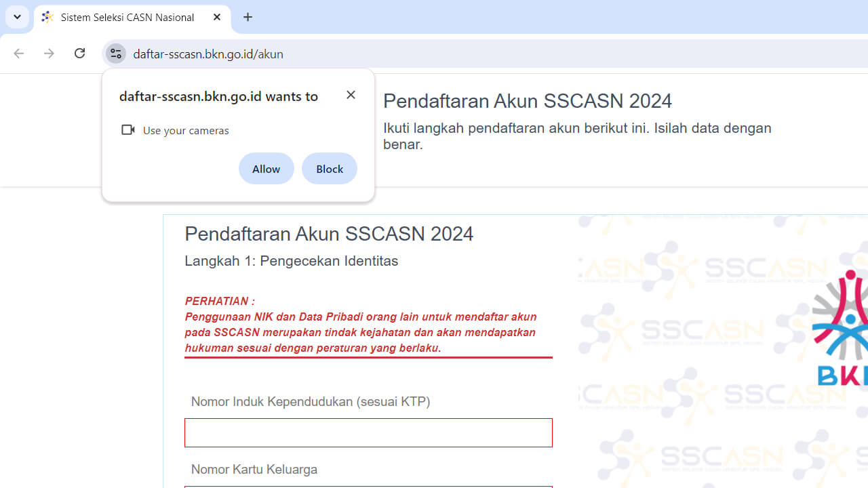Screen dimensions: 868x488
Task: Open a new browser tab
Action: point(248,18)
